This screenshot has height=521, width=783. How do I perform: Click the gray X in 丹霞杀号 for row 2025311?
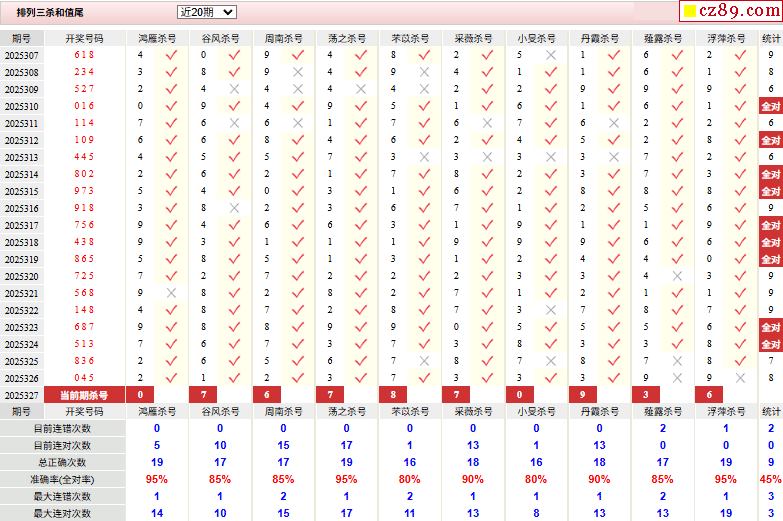tap(614, 123)
